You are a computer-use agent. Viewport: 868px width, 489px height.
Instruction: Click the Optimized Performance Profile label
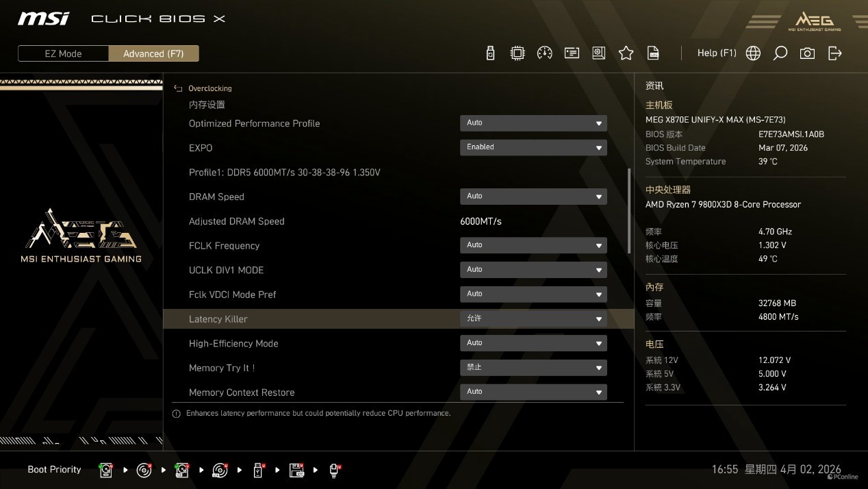(255, 123)
